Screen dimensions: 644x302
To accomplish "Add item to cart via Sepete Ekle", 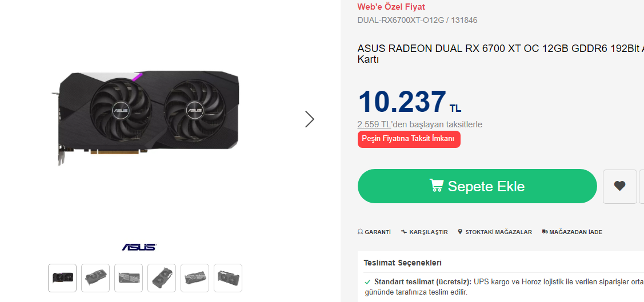I will [477, 186].
